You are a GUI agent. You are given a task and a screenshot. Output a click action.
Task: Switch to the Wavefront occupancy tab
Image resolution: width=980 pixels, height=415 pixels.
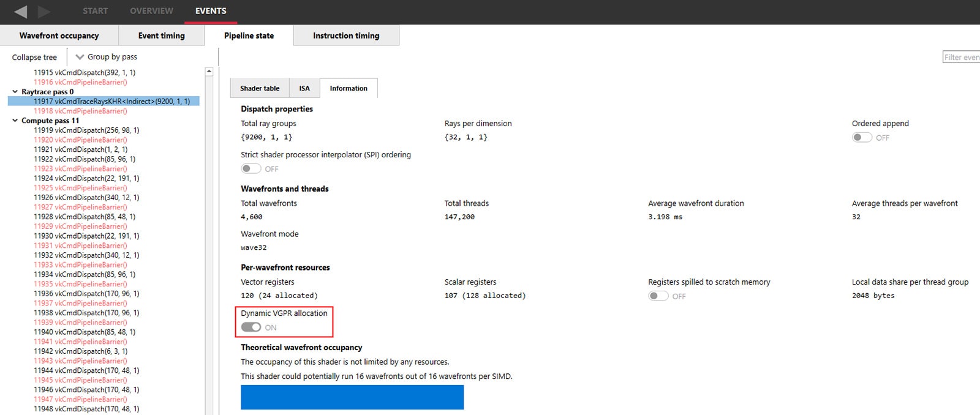point(59,36)
